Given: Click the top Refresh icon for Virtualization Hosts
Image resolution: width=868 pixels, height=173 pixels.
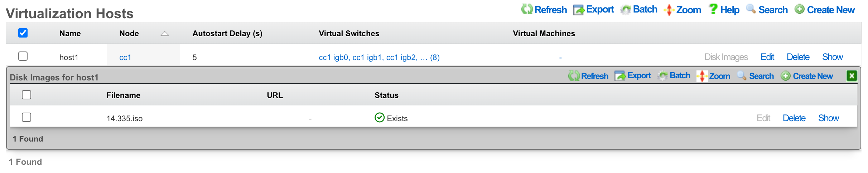Looking at the screenshot, I should click(x=527, y=9).
